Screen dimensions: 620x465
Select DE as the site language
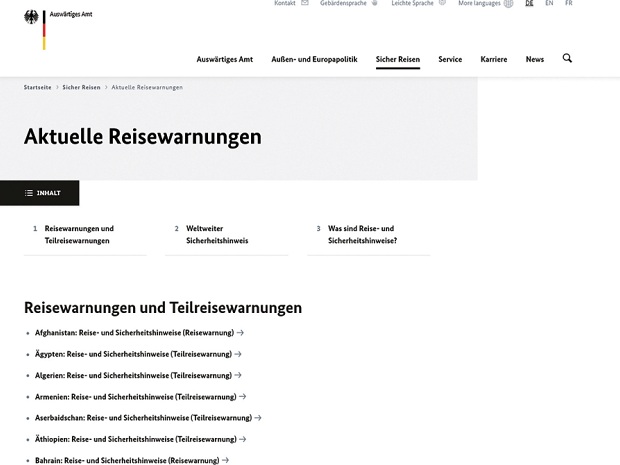point(529,4)
